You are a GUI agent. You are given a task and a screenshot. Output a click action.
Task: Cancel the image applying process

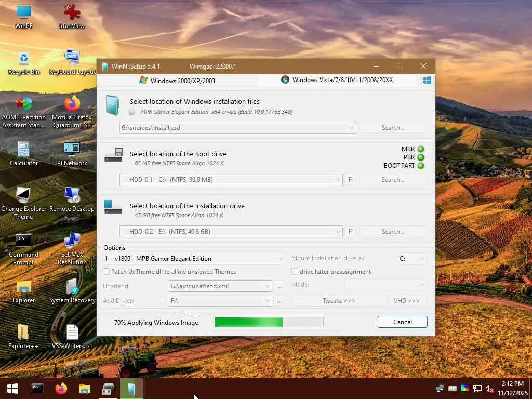pos(403,322)
